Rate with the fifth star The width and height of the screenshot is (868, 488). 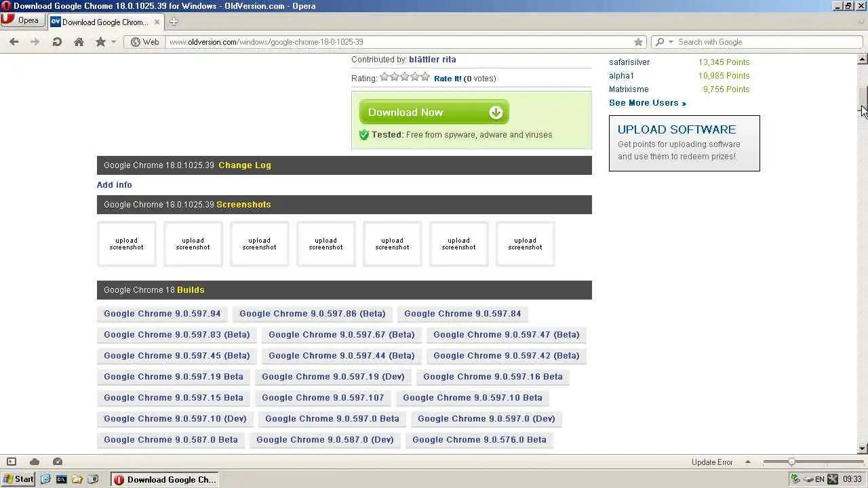click(425, 77)
